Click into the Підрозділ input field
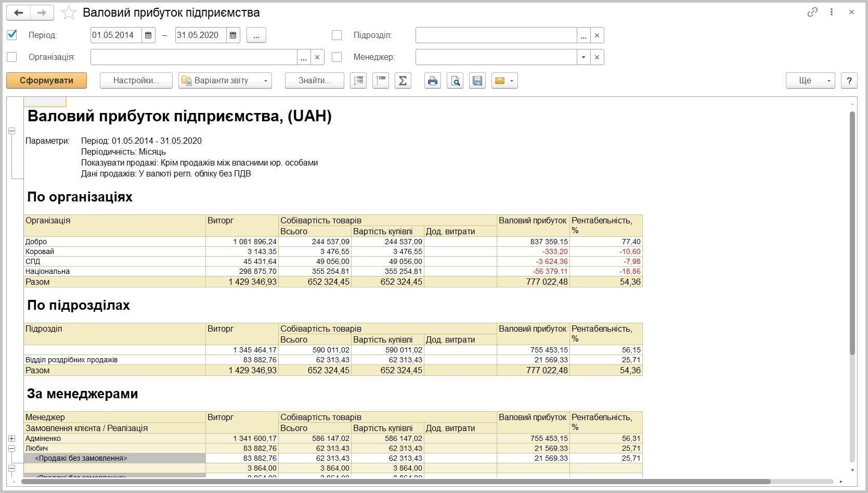The image size is (868, 493). [x=496, y=35]
